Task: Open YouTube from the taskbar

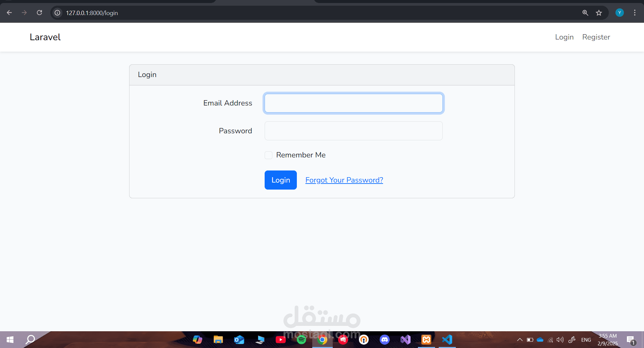Action: tap(281, 340)
